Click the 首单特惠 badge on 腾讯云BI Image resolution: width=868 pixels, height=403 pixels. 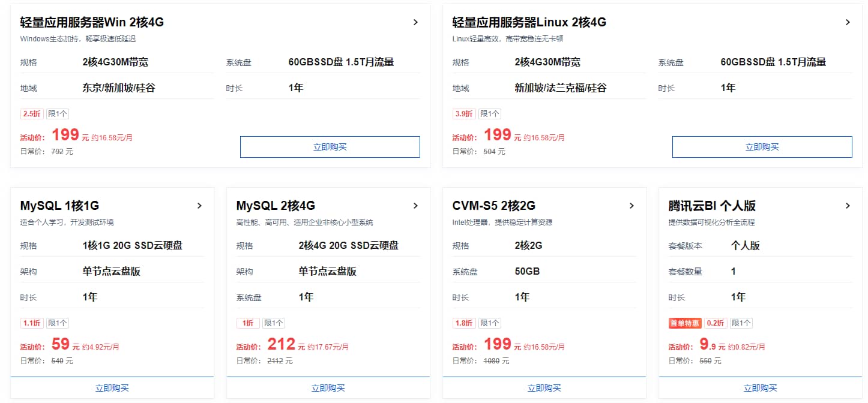pos(685,323)
